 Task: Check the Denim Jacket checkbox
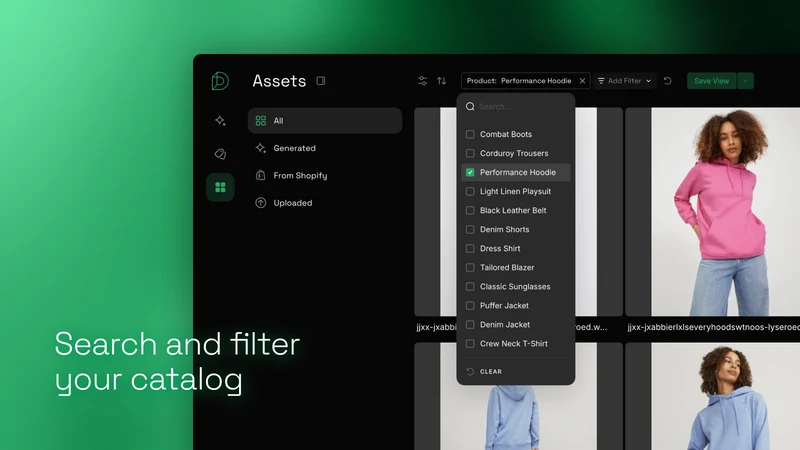click(x=470, y=324)
